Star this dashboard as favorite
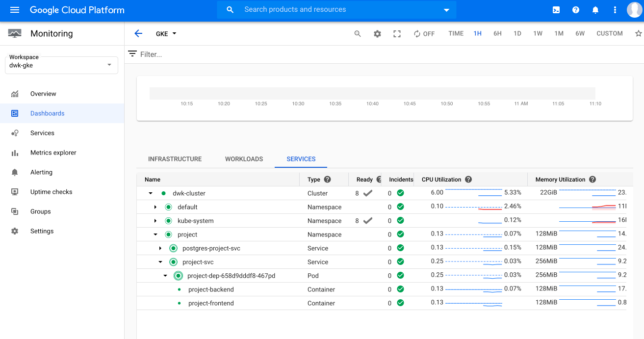Image resolution: width=644 pixels, height=339 pixels. pos(638,34)
